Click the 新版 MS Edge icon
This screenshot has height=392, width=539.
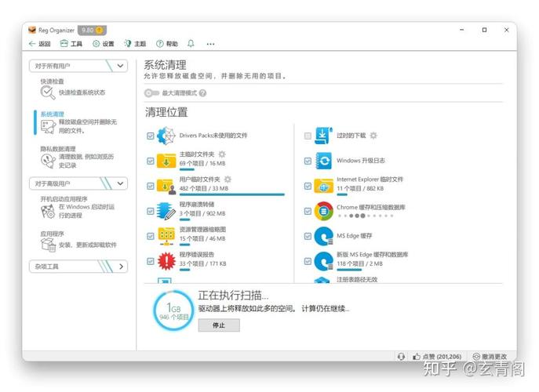tap(324, 261)
